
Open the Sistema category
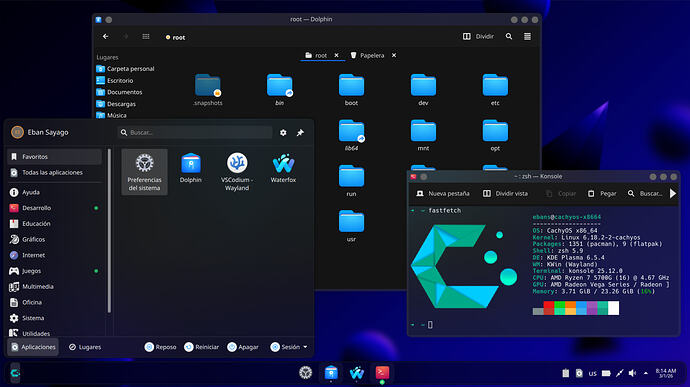[54, 318]
